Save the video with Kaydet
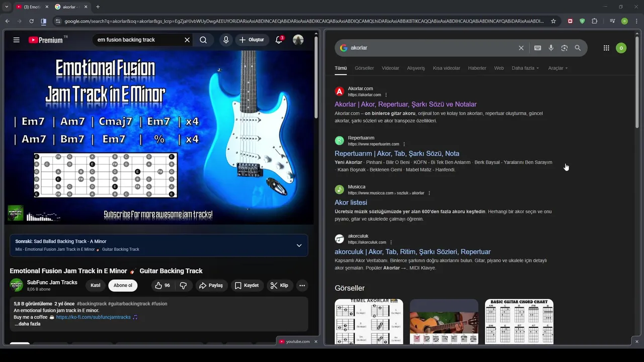644x362 pixels. 247,286
